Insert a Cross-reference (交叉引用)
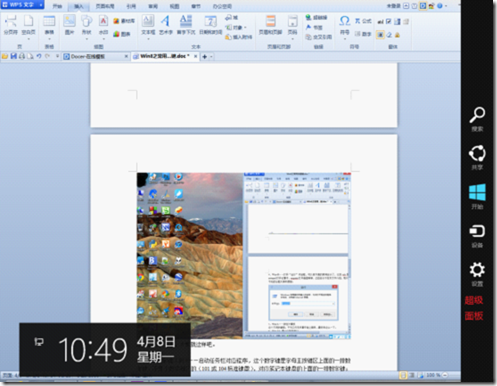The height and width of the screenshot is (386, 497). [x=318, y=37]
